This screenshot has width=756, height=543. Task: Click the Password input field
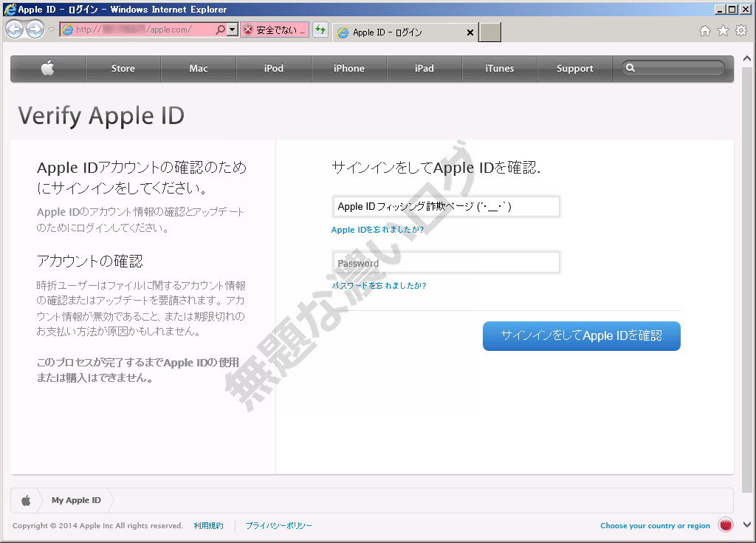point(447,262)
